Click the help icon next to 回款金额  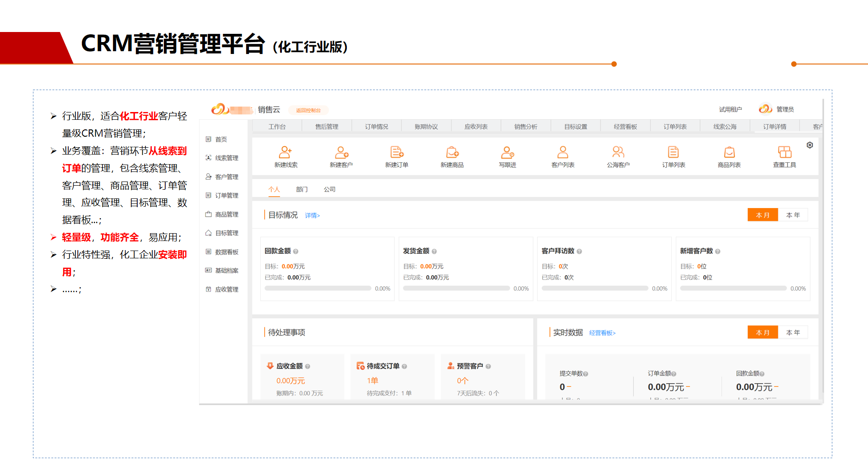296,251
